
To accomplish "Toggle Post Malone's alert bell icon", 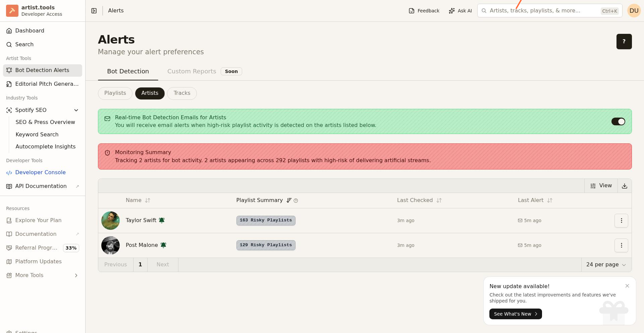I will (x=163, y=245).
